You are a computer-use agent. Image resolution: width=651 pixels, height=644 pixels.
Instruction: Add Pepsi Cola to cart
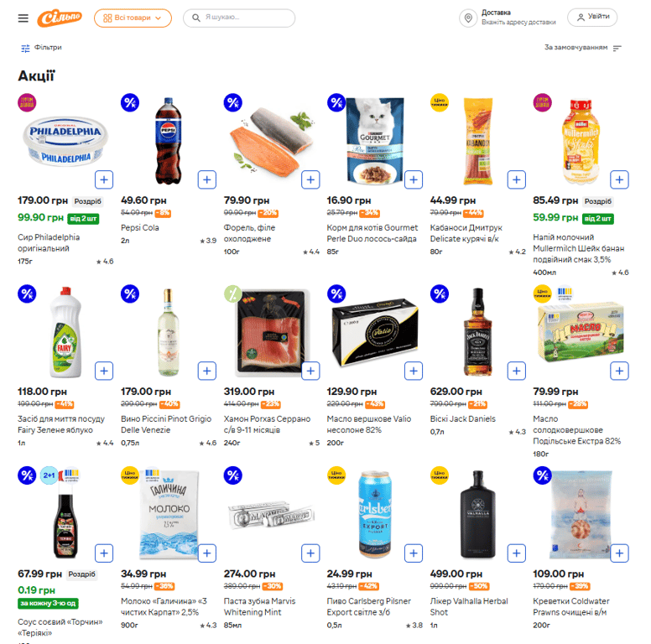[207, 179]
